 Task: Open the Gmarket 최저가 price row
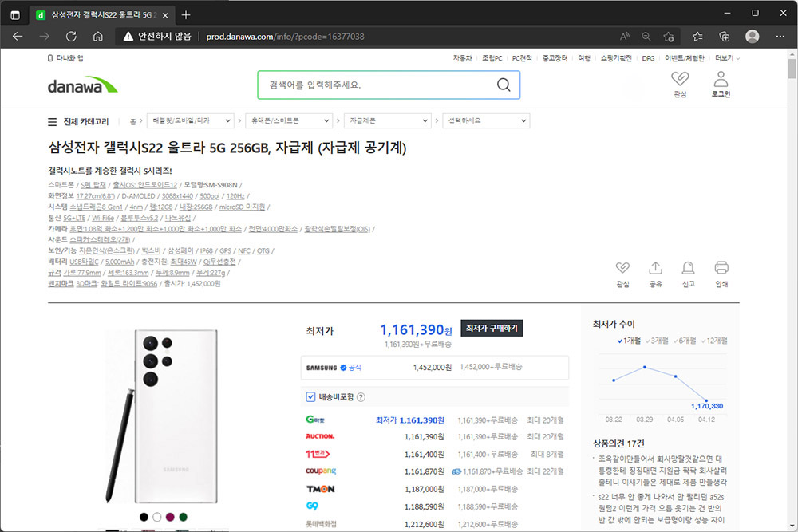click(434, 420)
